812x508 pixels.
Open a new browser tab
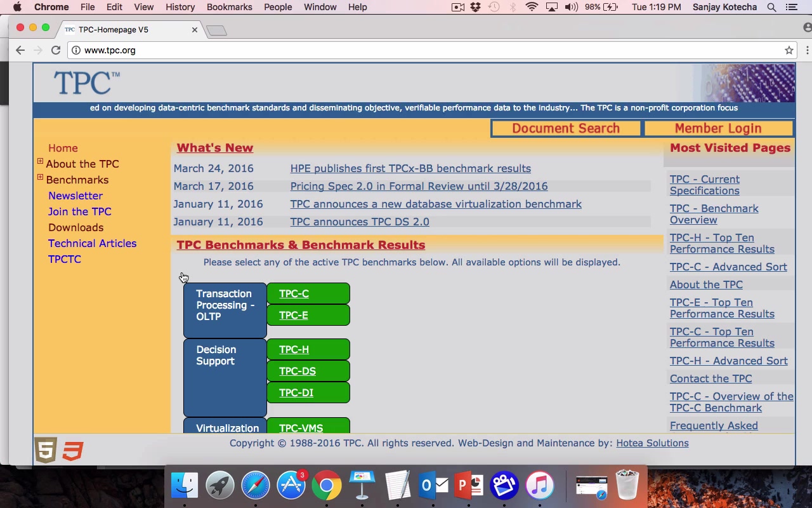(216, 30)
